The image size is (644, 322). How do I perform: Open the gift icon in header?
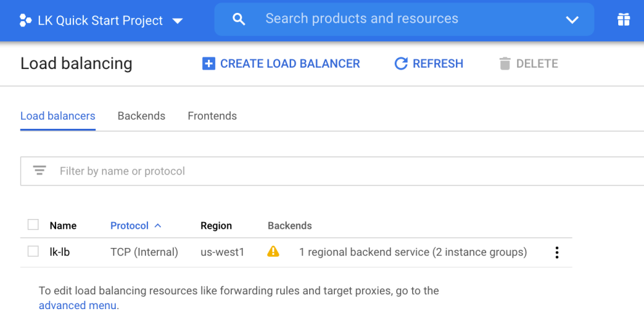(x=623, y=19)
